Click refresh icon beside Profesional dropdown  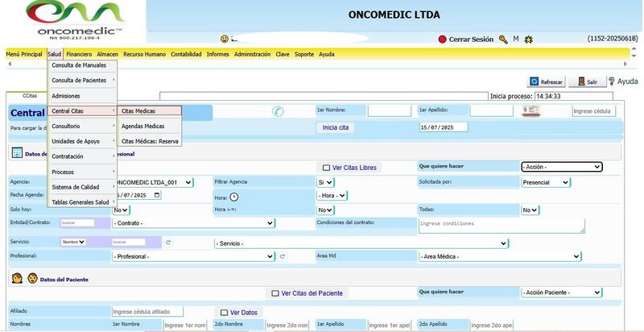click(283, 256)
